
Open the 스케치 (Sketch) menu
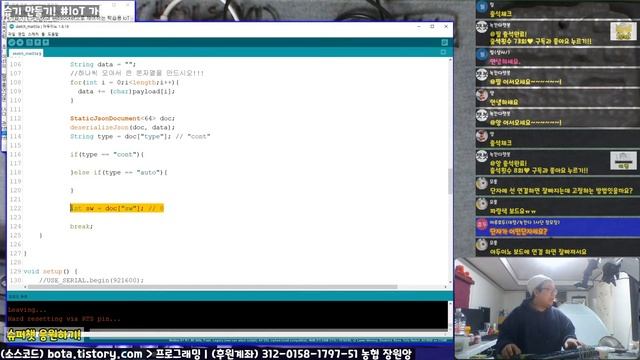click(33, 34)
